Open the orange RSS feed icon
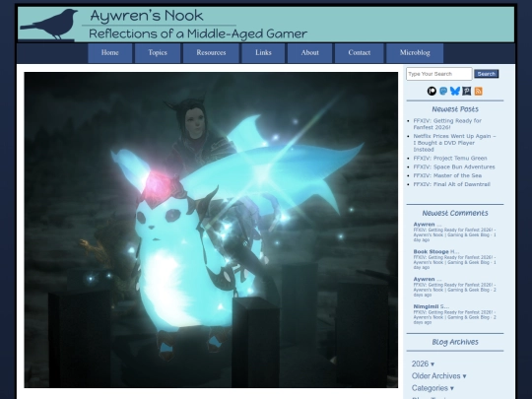The image size is (532, 399). [x=479, y=91]
